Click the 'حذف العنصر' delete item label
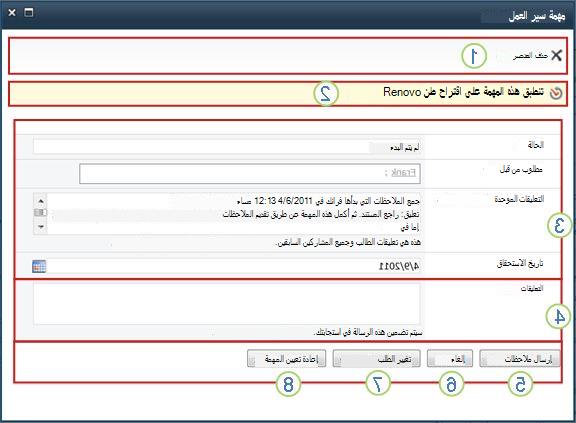 (x=530, y=55)
